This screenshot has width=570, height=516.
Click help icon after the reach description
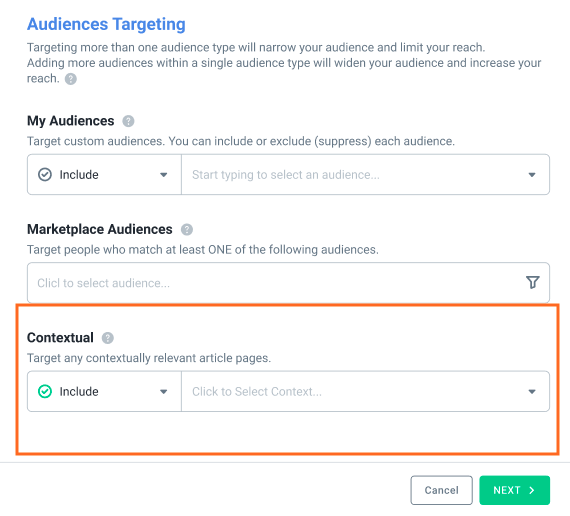[x=71, y=79]
